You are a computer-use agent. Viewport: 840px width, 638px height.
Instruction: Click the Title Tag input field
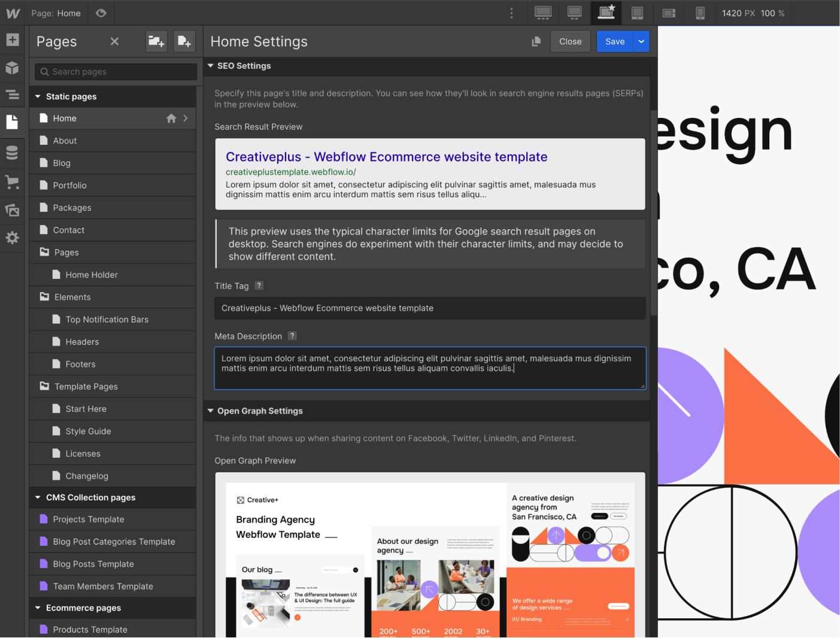coord(430,308)
